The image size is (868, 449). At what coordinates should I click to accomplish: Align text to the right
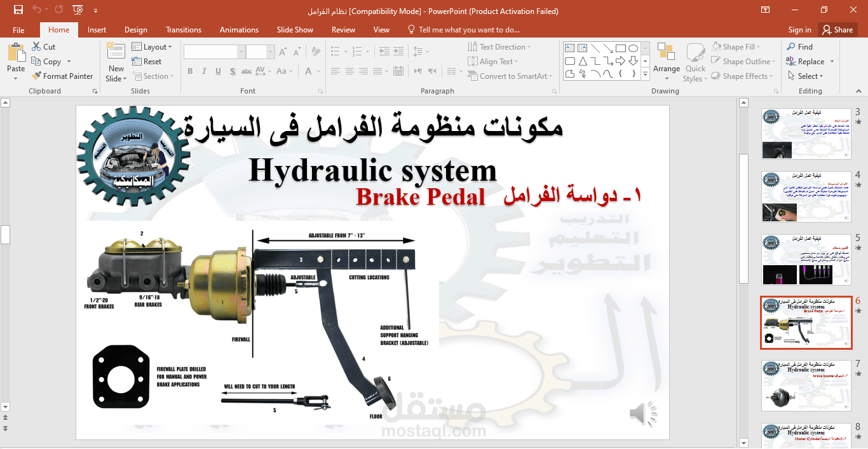coord(364,71)
